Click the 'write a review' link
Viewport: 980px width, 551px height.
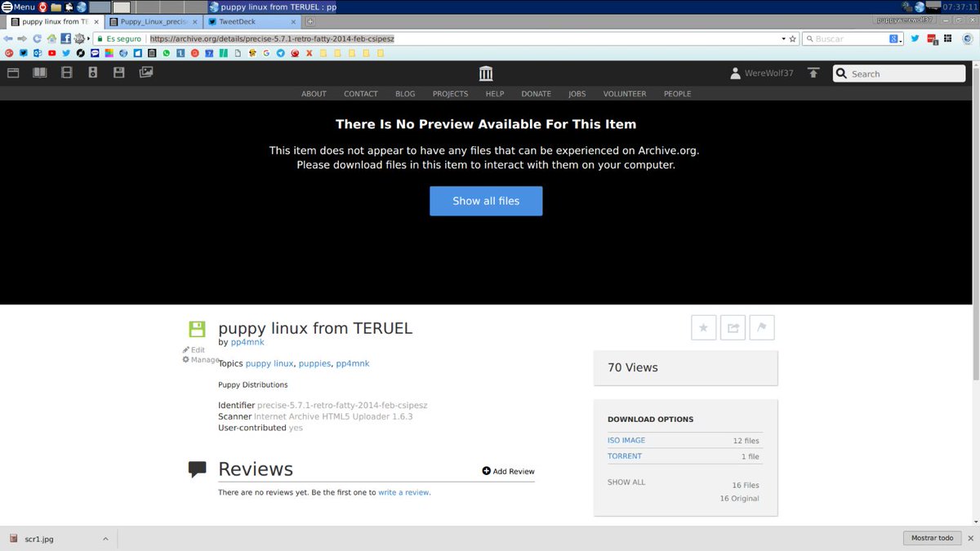[403, 492]
